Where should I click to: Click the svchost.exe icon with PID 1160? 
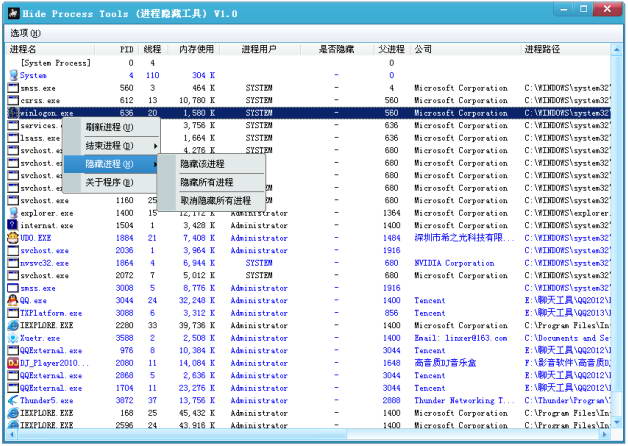pyautogui.click(x=13, y=201)
